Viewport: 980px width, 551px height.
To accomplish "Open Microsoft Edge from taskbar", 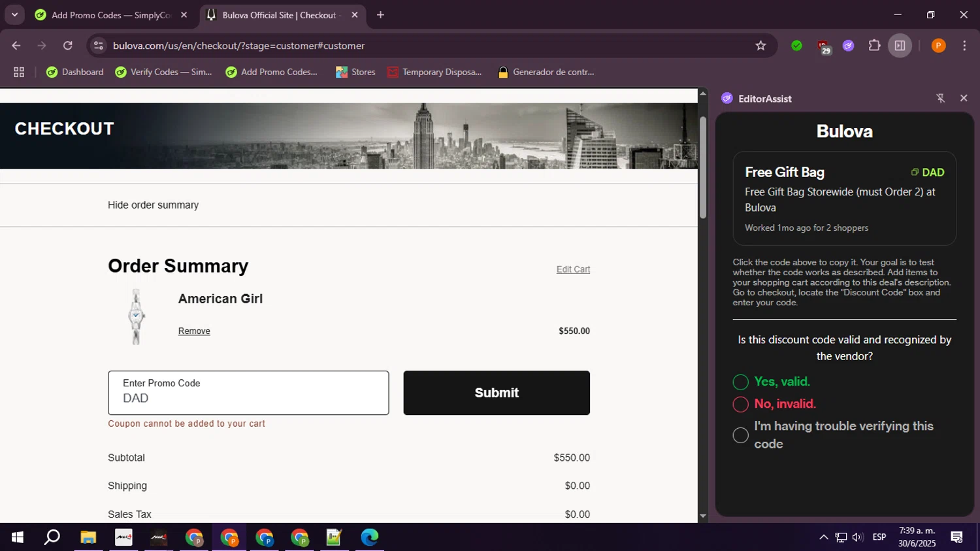I will [x=369, y=537].
